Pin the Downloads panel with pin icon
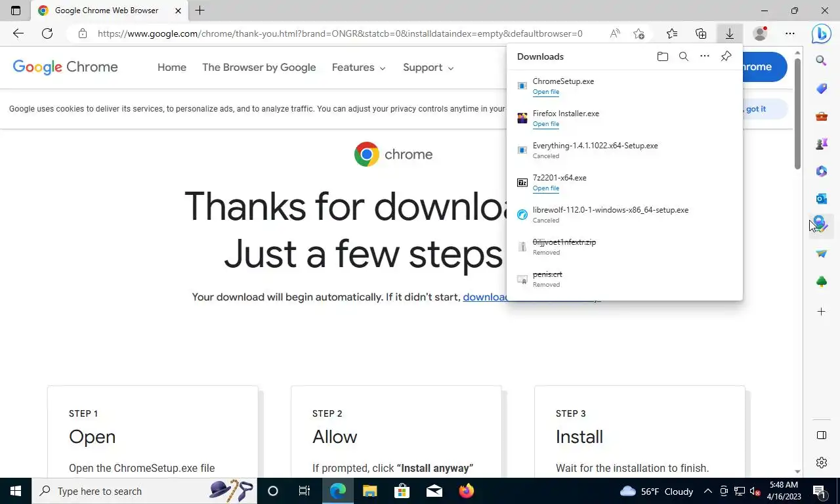Screen dimensions: 840x504 [726, 56]
